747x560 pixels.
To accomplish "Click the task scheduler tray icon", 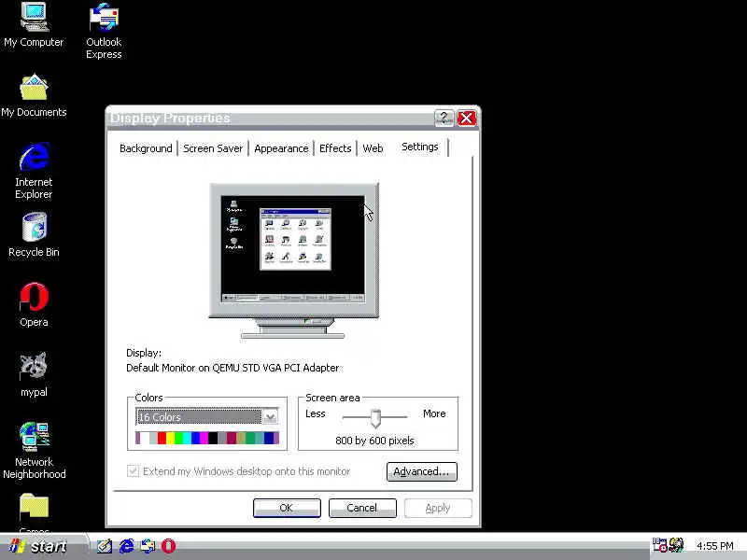I will point(659,545).
